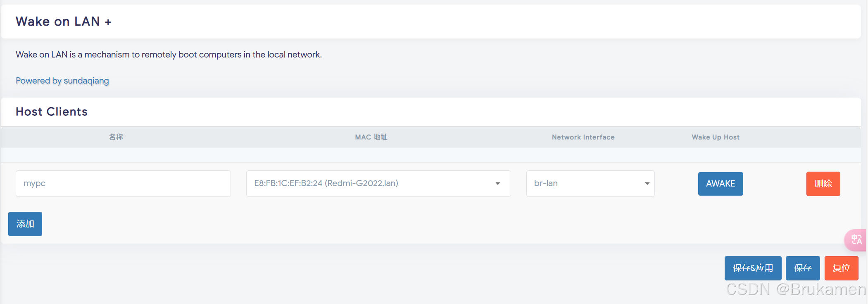
Task: Click the 名称 column header
Action: (116, 137)
